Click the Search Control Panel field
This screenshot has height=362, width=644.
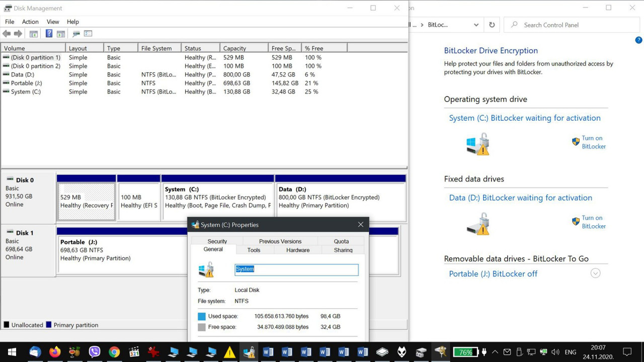[572, 25]
